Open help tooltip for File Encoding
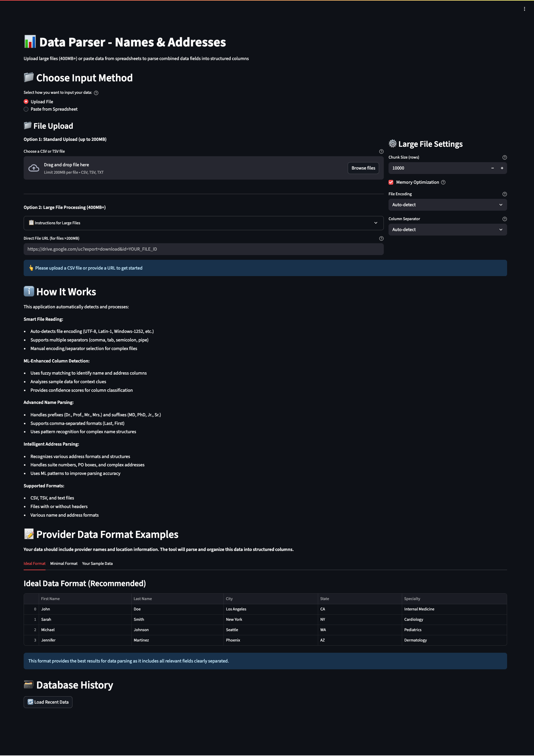Screen dimensions: 534x756 click(504, 194)
